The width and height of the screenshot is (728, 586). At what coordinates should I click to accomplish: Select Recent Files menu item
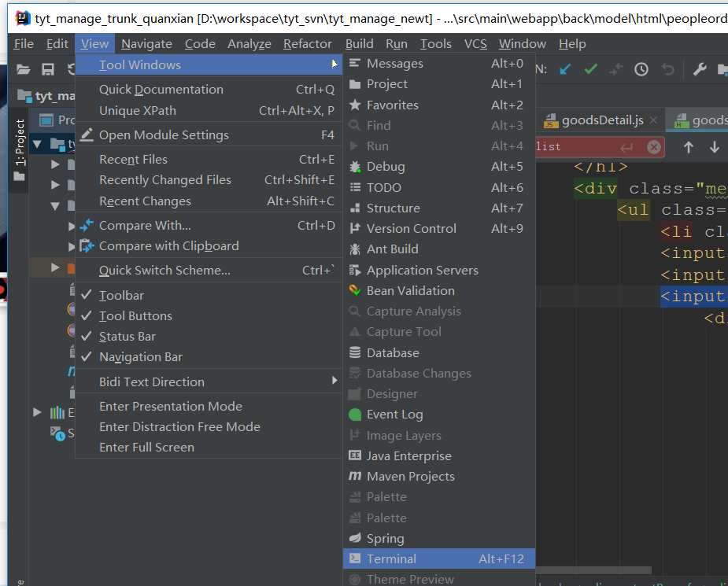tap(209, 159)
